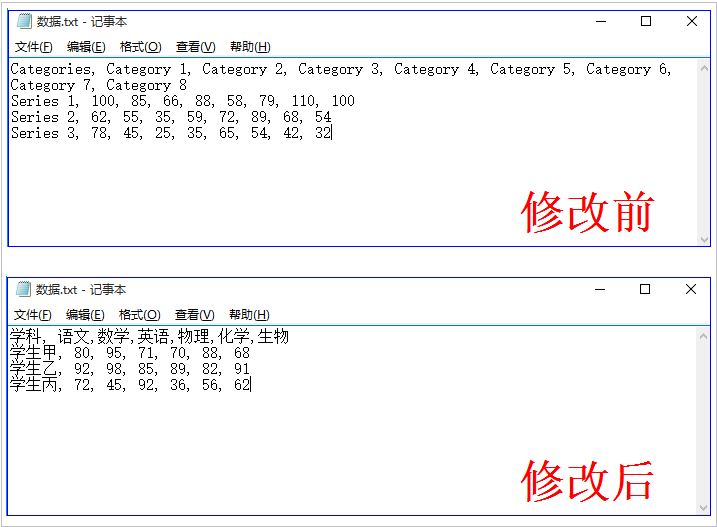Place cursor after '62' in 学生丙 row

[251, 385]
